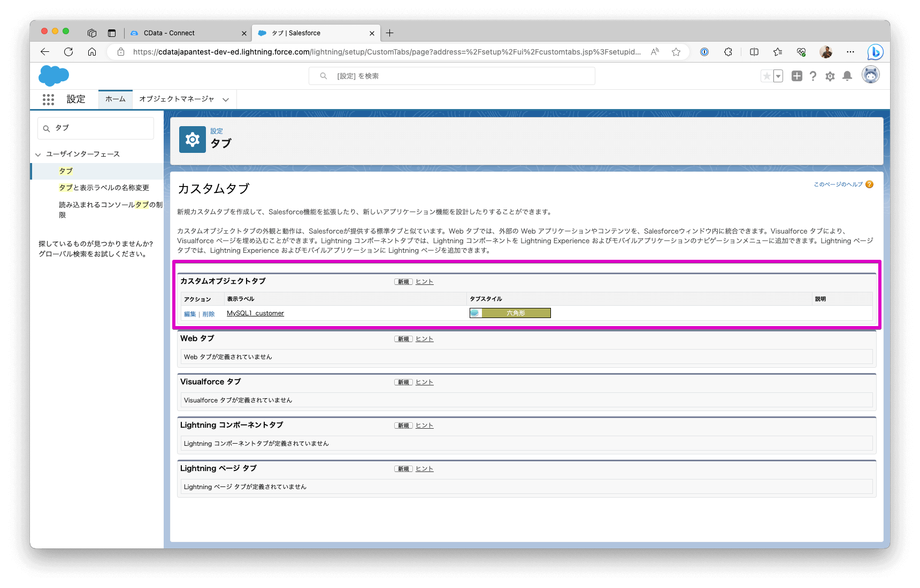Open the split screen icon
The image size is (920, 588).
click(754, 52)
